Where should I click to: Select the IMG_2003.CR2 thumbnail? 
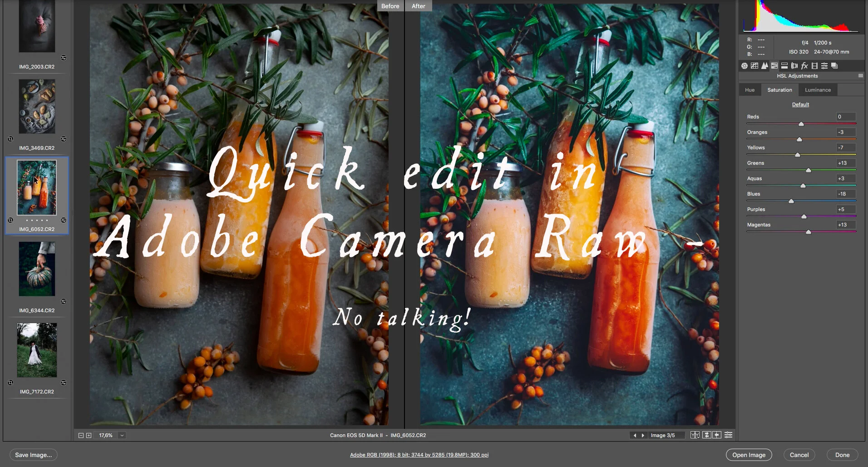(x=37, y=26)
